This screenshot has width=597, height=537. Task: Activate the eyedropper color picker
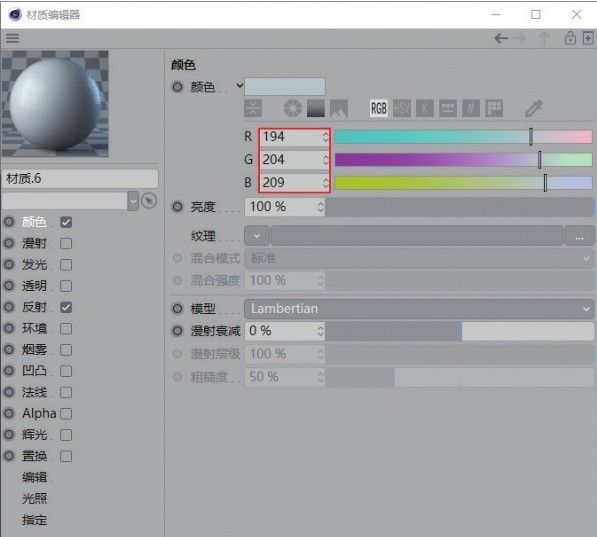tap(534, 109)
